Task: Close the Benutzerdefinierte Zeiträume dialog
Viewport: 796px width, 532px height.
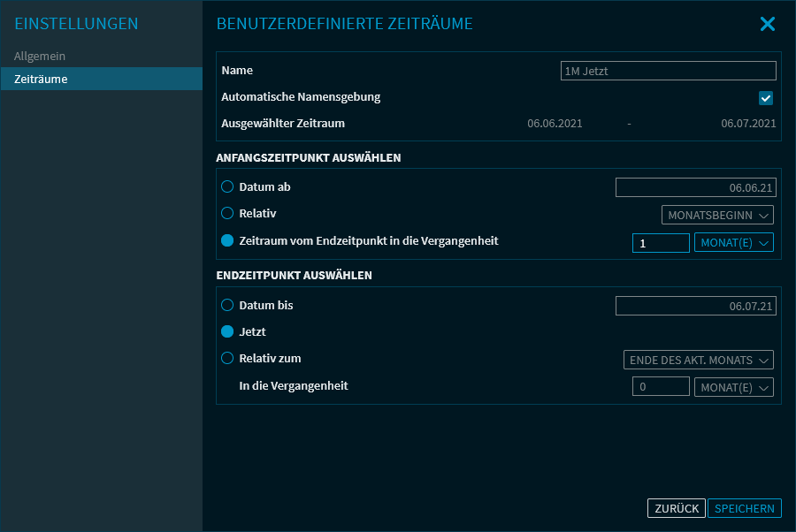Action: pos(767,24)
